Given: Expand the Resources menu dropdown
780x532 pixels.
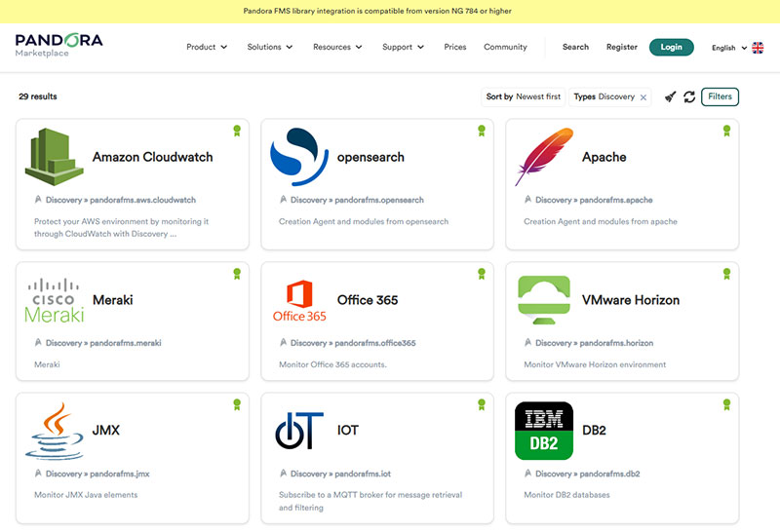Looking at the screenshot, I should coord(337,47).
